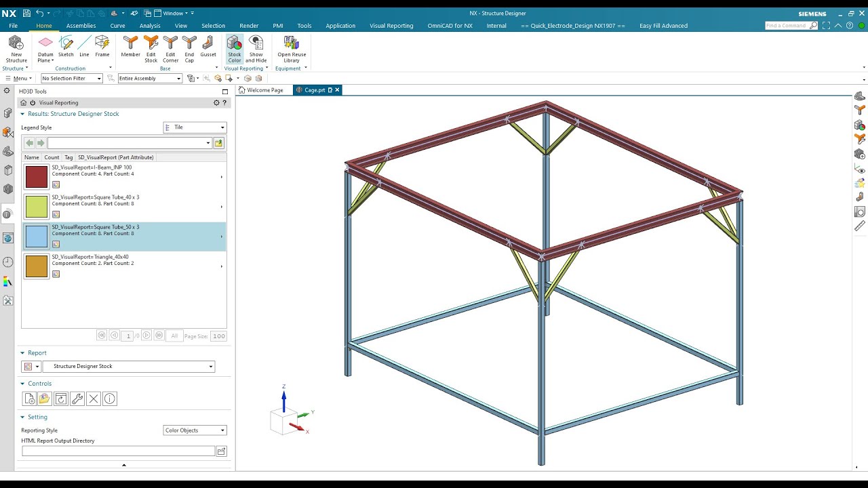This screenshot has height=488, width=868.
Task: Open Reuse Library
Action: 292,49
